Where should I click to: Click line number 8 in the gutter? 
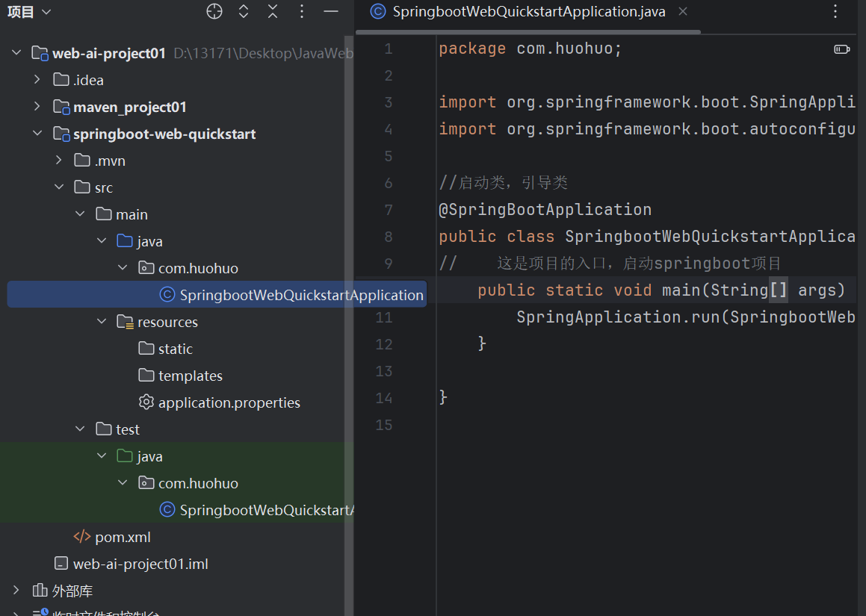pos(389,236)
